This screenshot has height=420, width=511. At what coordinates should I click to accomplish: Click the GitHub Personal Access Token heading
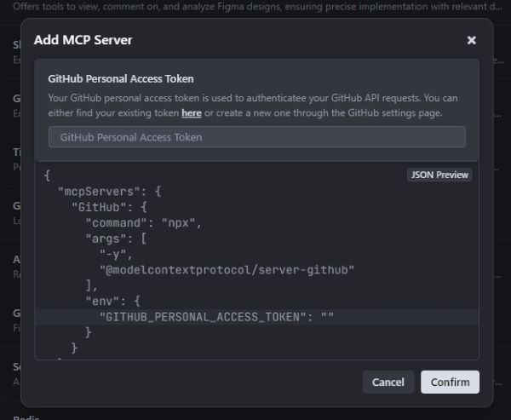[121, 78]
